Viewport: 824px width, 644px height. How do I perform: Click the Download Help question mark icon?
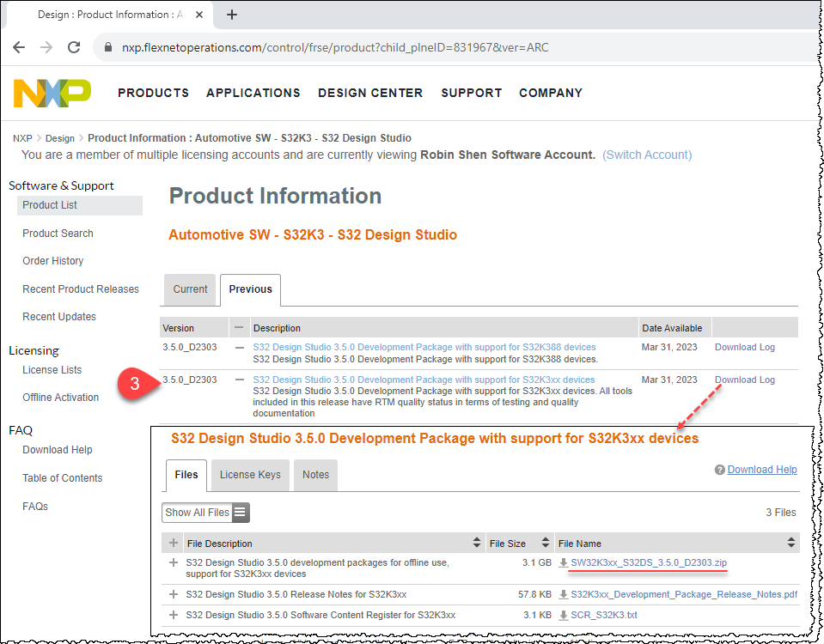pyautogui.click(x=719, y=470)
